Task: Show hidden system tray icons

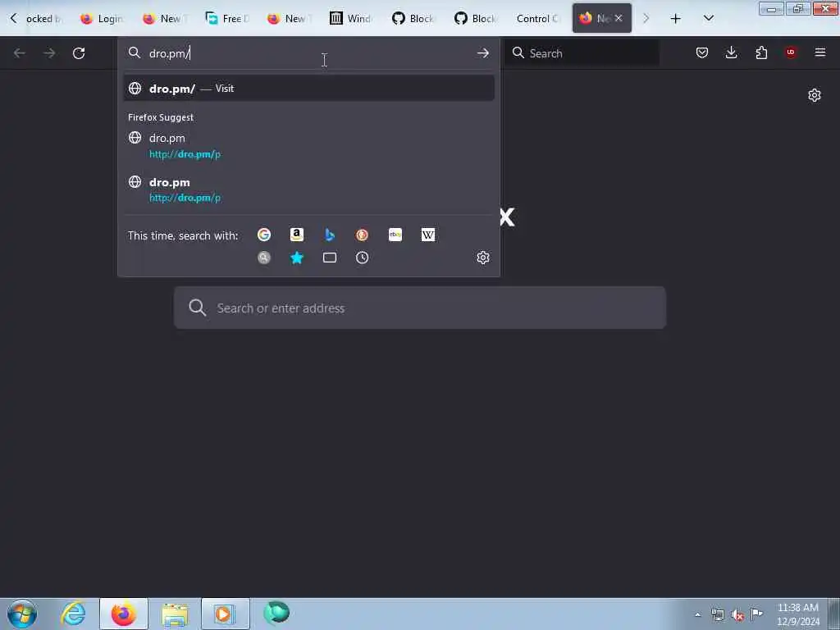Action: point(697,615)
